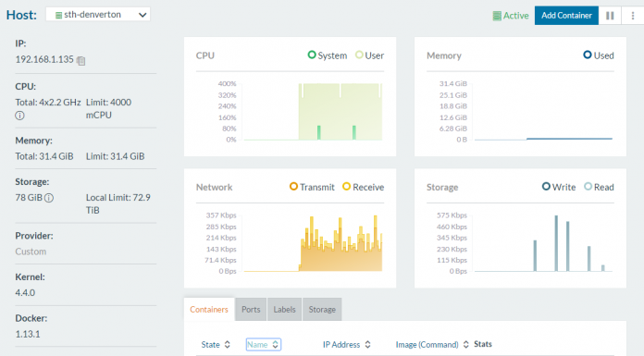Open the Storage 78 GiB info icon
The height and width of the screenshot is (356, 644).
tap(49, 198)
